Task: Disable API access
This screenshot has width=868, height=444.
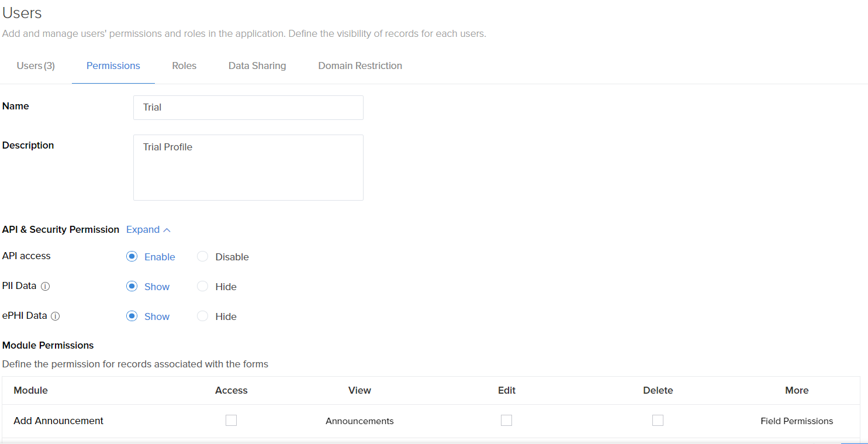Action: [202, 256]
